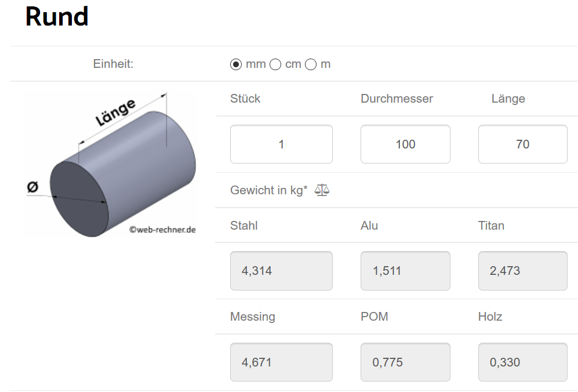
Task: Click the Messing material label
Action: point(253,317)
